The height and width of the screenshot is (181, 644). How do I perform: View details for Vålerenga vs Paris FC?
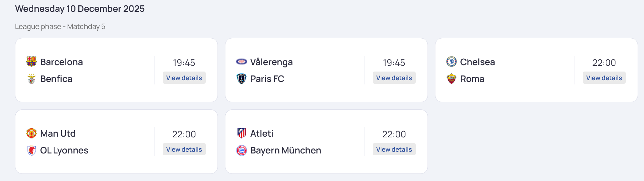[x=394, y=78]
